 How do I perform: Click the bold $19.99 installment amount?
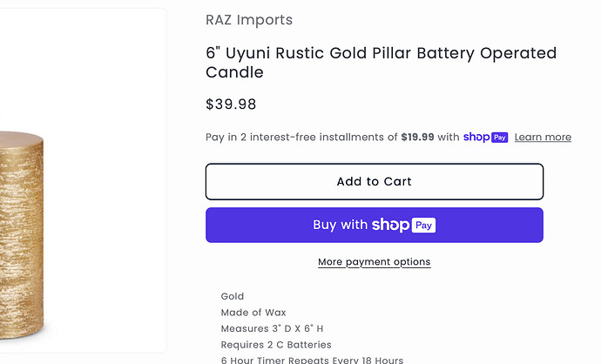pyautogui.click(x=417, y=138)
